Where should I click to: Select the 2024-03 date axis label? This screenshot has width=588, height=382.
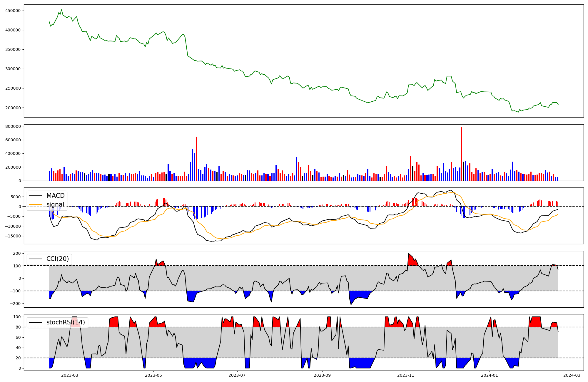click(572, 375)
